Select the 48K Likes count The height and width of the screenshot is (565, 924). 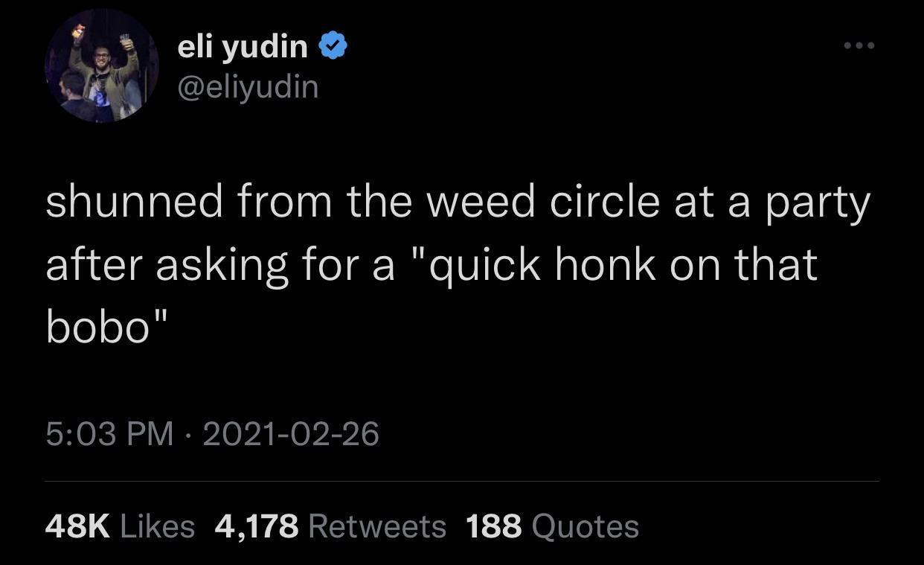tap(75, 526)
